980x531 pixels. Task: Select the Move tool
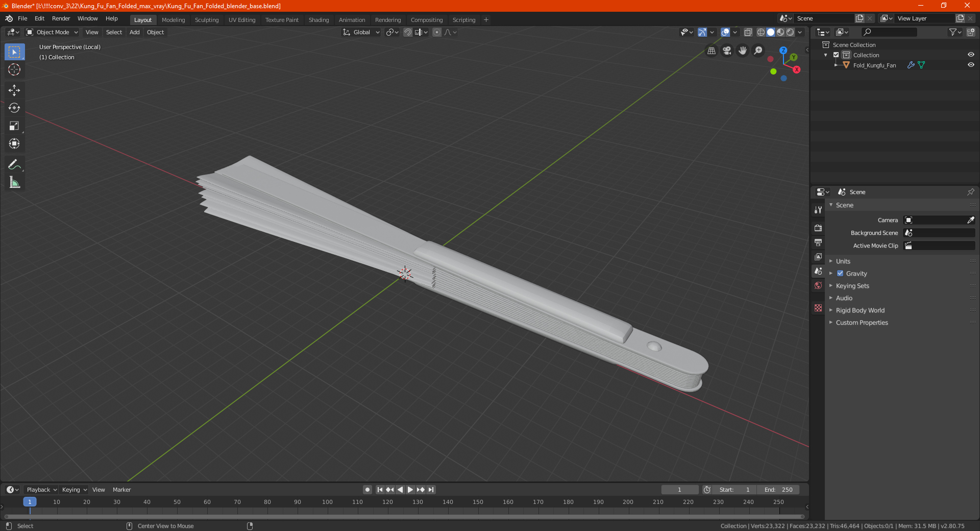tap(14, 90)
